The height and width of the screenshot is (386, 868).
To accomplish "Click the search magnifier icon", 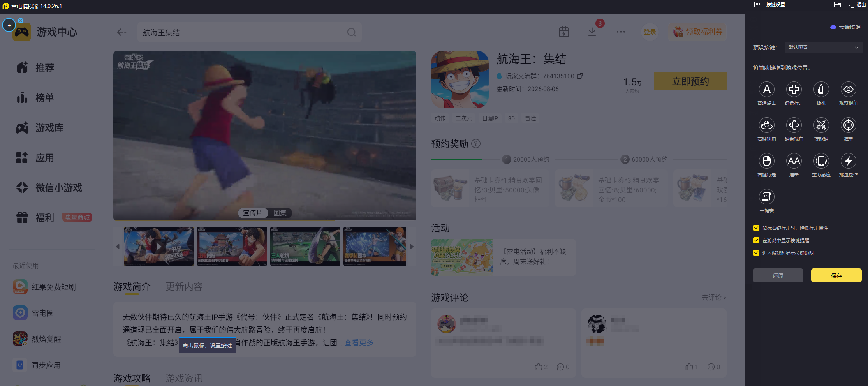I will (351, 32).
